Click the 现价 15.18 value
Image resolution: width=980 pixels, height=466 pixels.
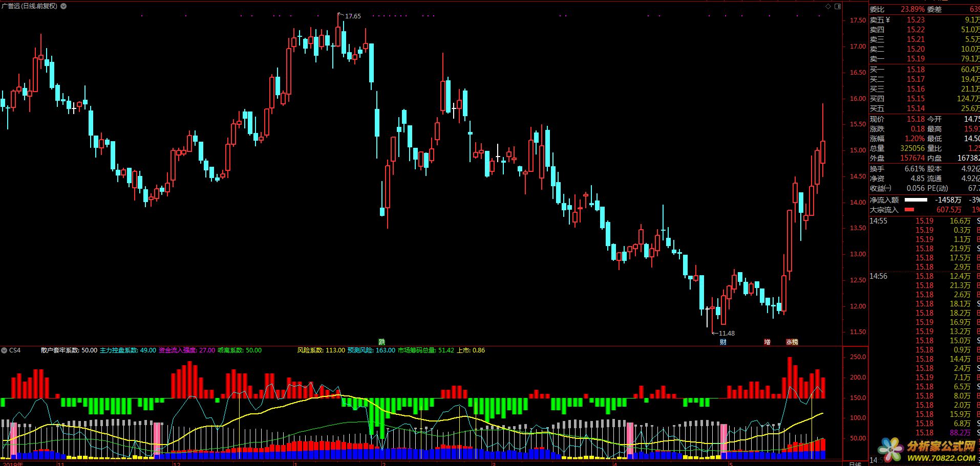(x=915, y=119)
